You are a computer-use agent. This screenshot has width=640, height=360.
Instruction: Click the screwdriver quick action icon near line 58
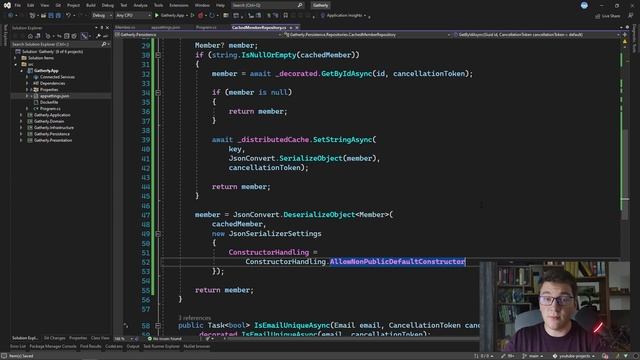(126, 325)
